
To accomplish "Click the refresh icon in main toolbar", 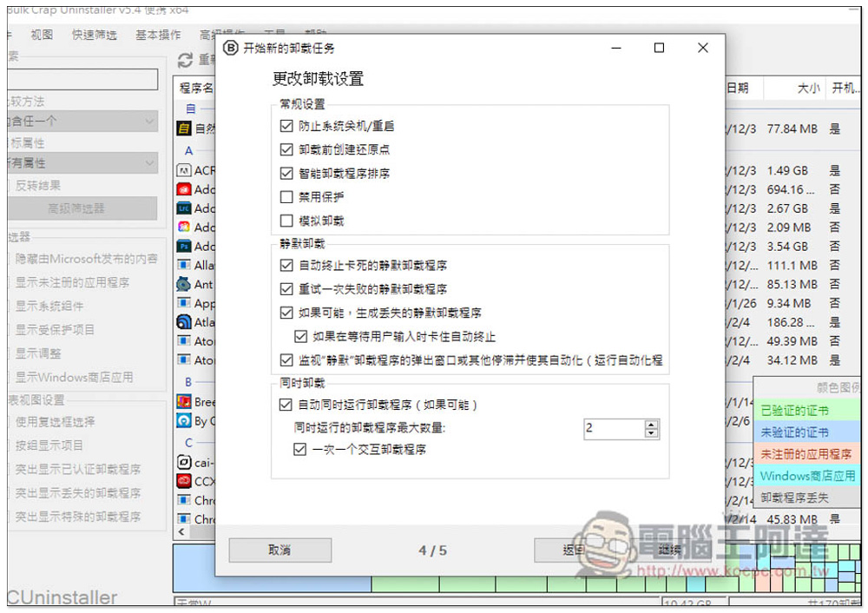I will tap(186, 60).
